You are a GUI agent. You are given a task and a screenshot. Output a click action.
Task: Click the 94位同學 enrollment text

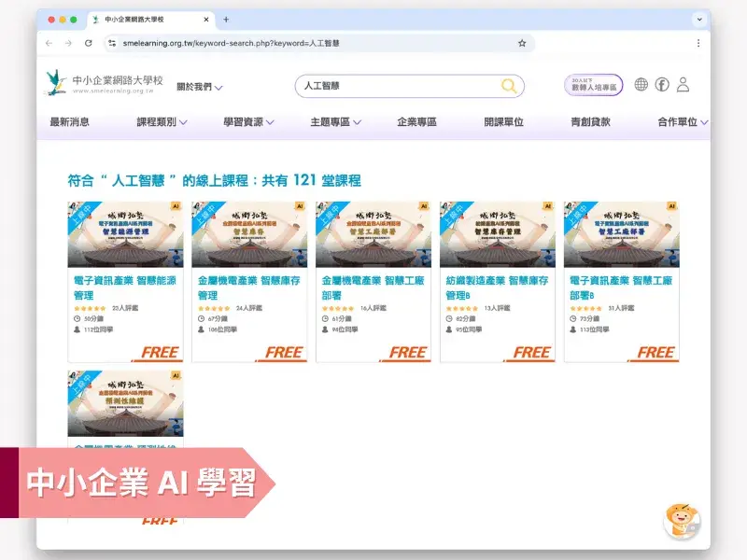(345, 329)
